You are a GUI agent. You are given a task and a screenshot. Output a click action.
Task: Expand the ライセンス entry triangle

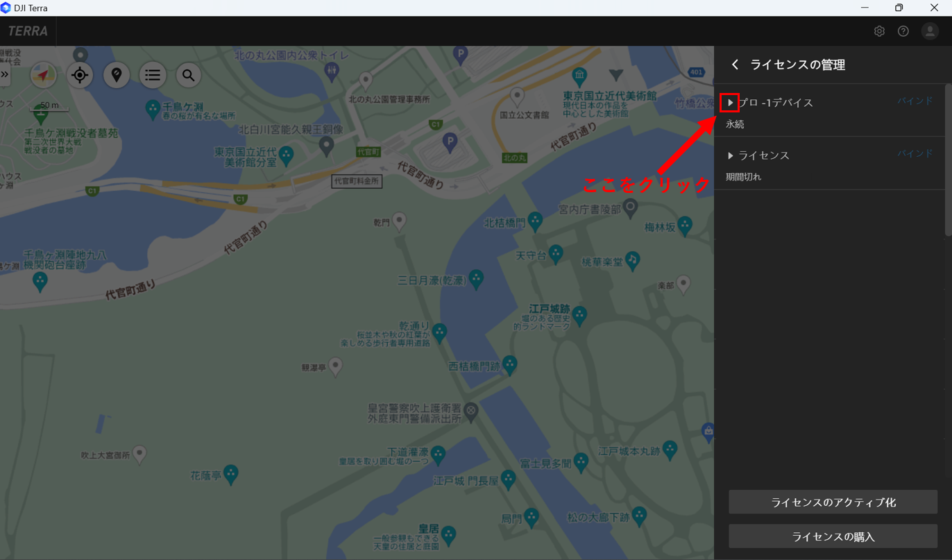pos(730,155)
